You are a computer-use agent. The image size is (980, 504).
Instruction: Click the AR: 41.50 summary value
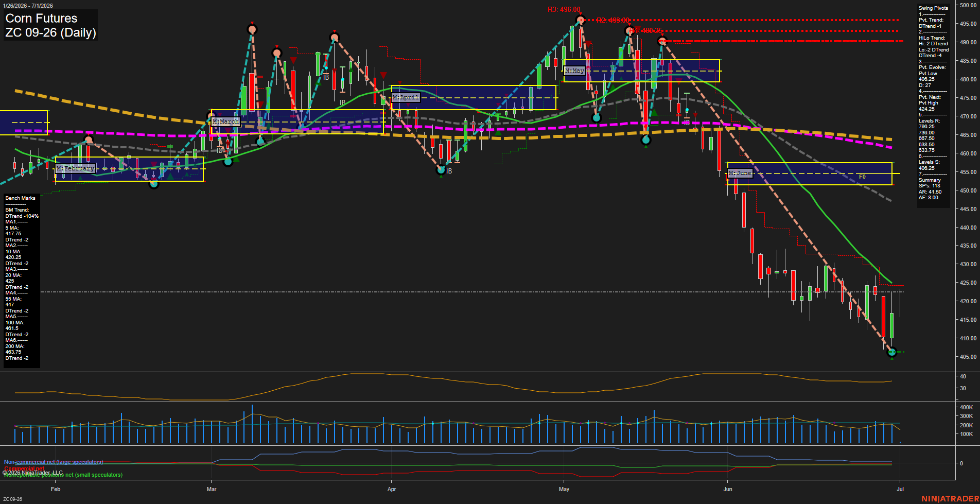pos(930,192)
